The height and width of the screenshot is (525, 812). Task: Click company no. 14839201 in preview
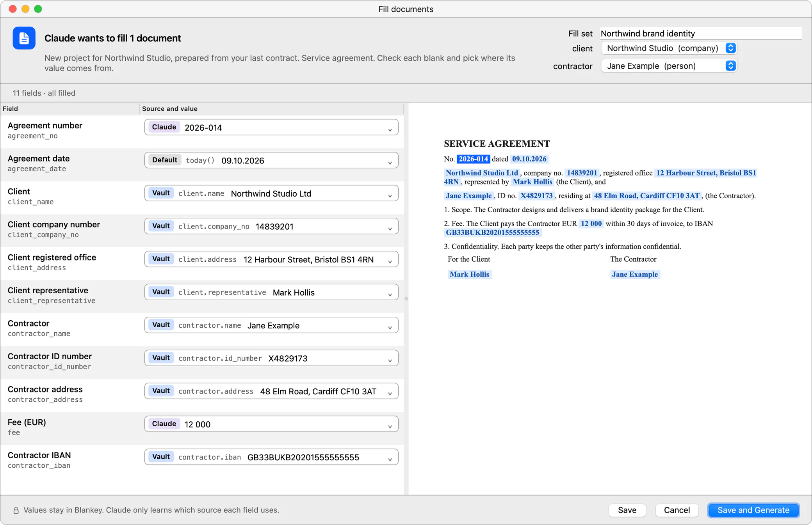click(582, 173)
